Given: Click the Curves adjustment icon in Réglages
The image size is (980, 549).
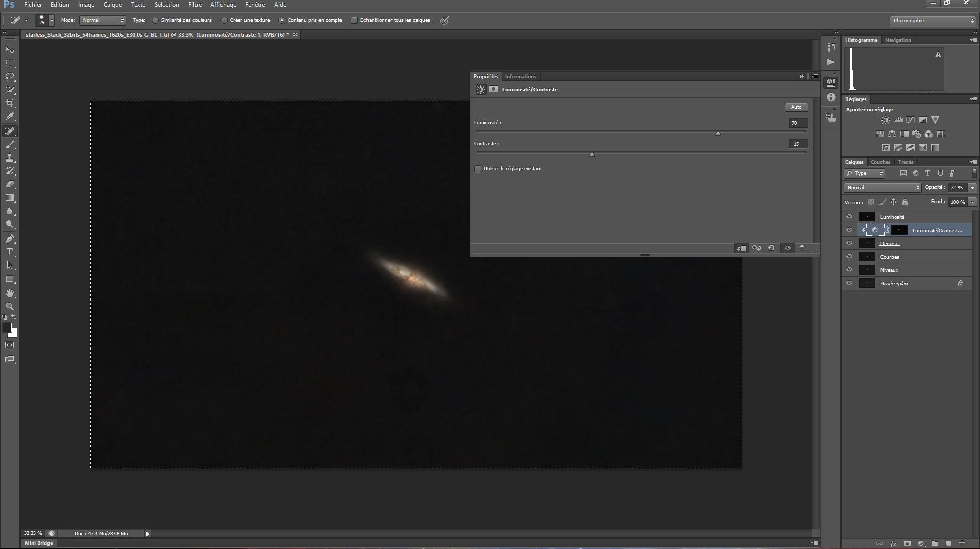Looking at the screenshot, I should point(910,120).
